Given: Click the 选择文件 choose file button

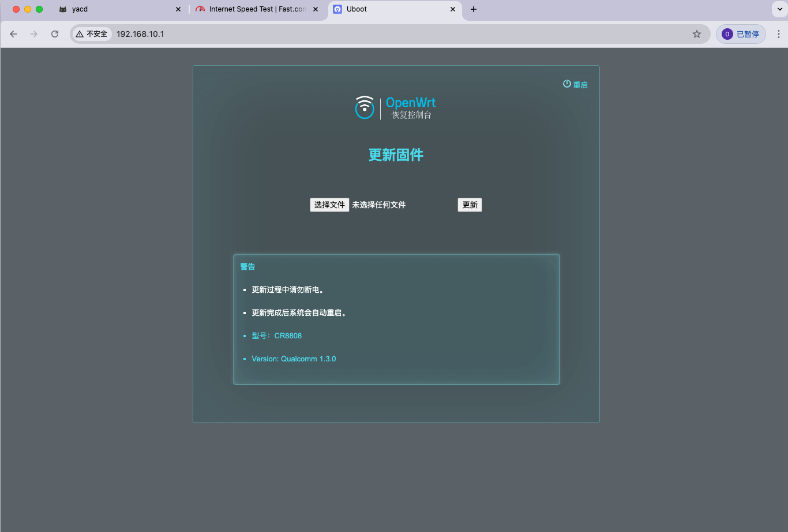Looking at the screenshot, I should [329, 205].
